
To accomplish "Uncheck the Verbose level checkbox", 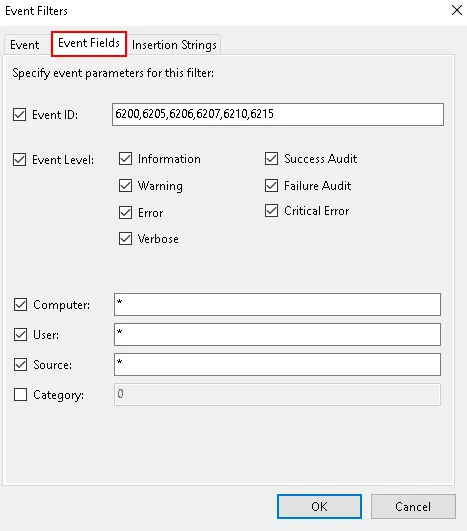I will [x=125, y=239].
